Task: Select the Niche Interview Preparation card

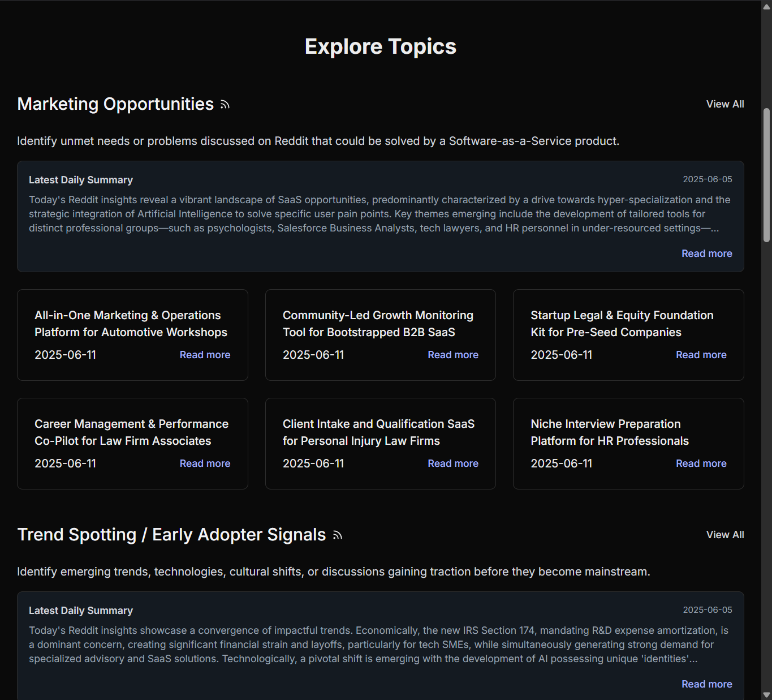Action: 628,443
